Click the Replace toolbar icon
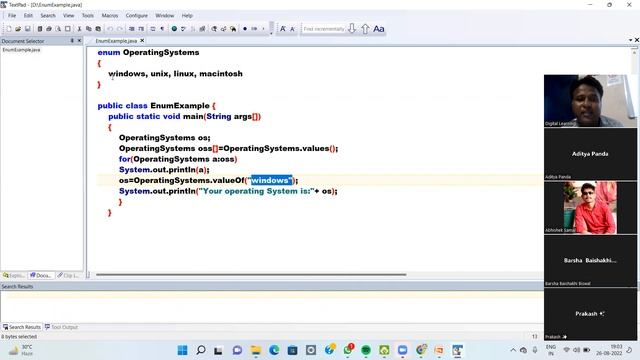This screenshot has width=640, height=360. [x=223, y=29]
